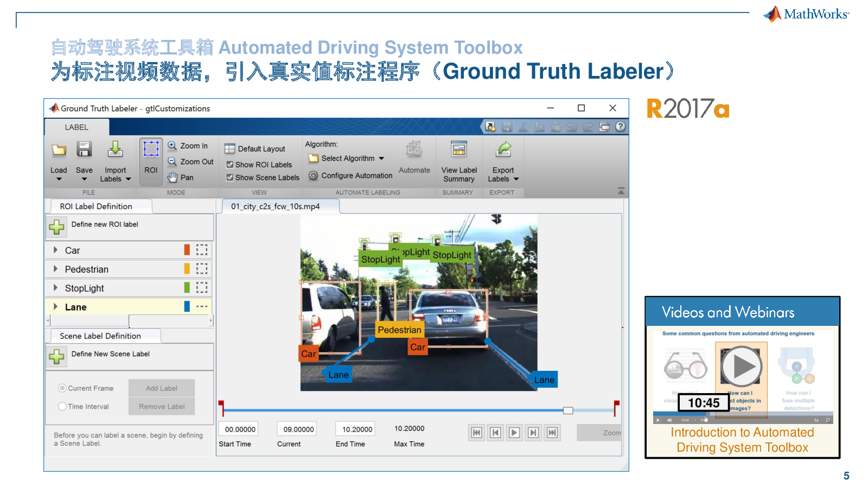Jump to the first frame
This screenshot has width=868, height=488.
pos(476,432)
